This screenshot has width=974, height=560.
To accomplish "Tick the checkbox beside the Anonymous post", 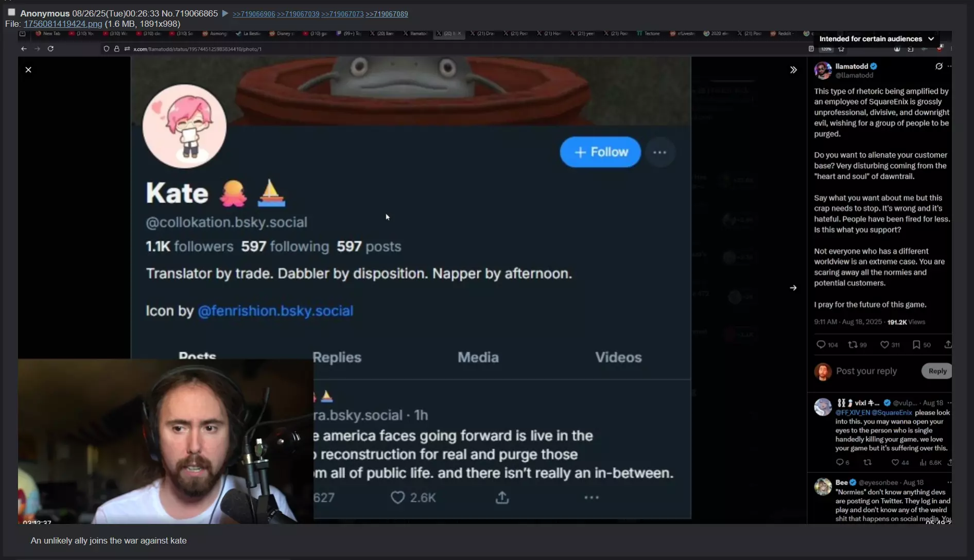I will pos(11,12).
